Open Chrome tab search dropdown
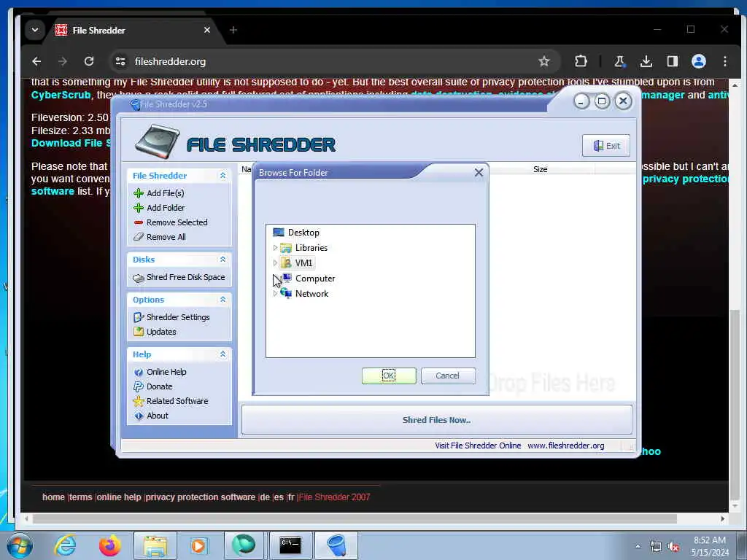 point(35,30)
